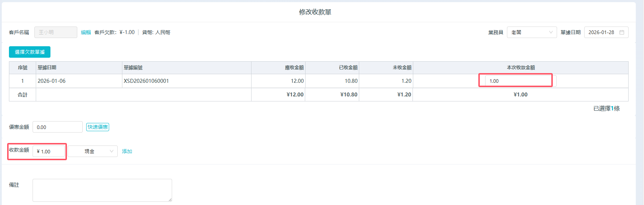Click the date input showing 2026-01-28
Screen dimensions: 644x205
tap(602, 32)
